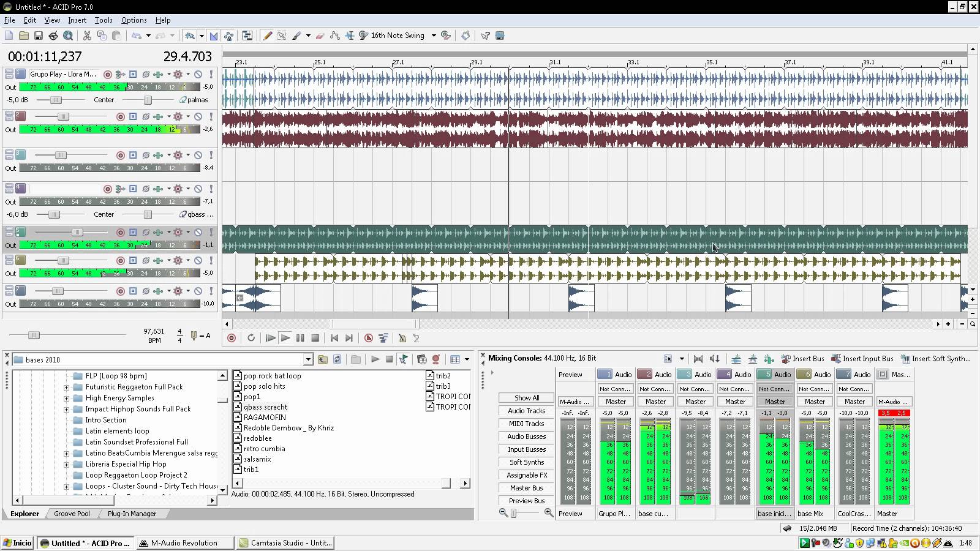
Task: Mute the Grupo Play track
Action: point(198,74)
